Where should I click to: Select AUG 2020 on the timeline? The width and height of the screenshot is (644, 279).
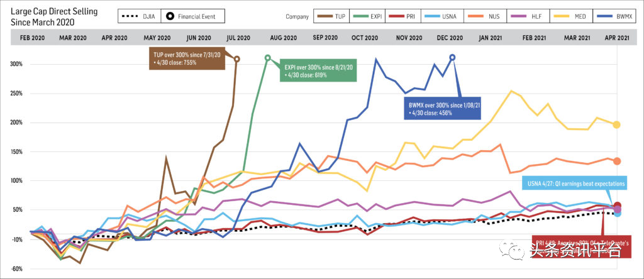click(x=284, y=38)
